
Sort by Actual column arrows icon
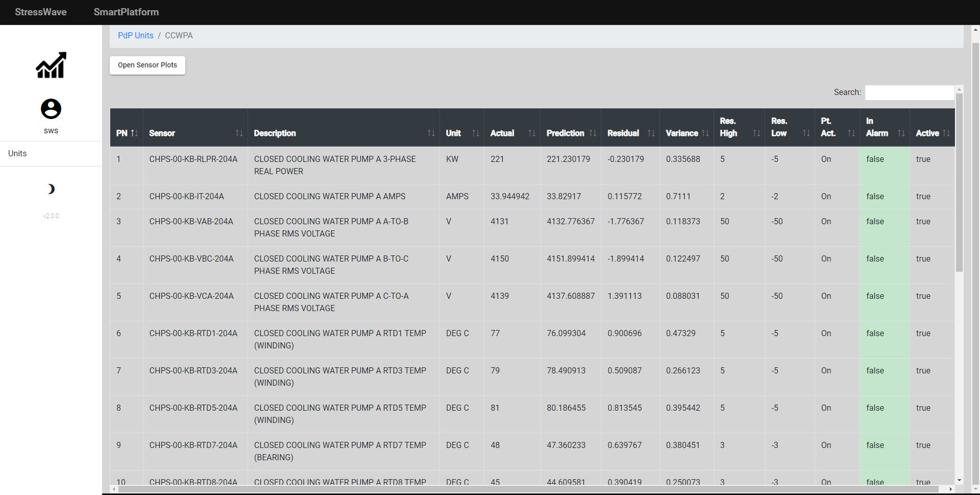(531, 133)
